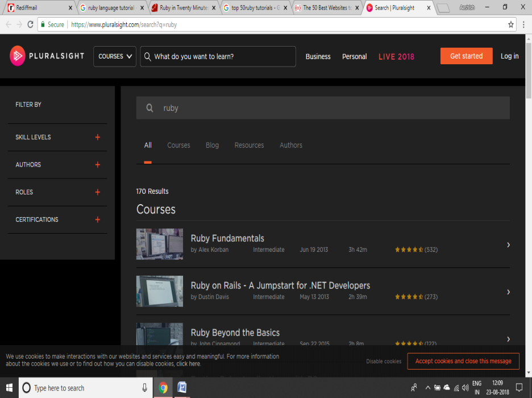Click the star rating of Ruby Fundamentals
Image resolution: width=532 pixels, height=398 pixels.
pos(409,250)
